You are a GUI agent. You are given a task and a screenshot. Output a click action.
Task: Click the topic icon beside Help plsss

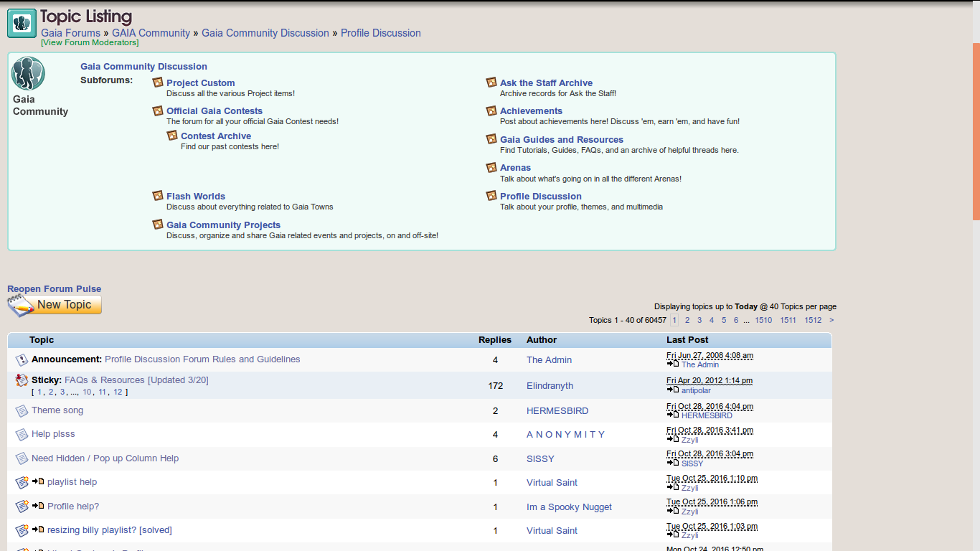point(22,435)
